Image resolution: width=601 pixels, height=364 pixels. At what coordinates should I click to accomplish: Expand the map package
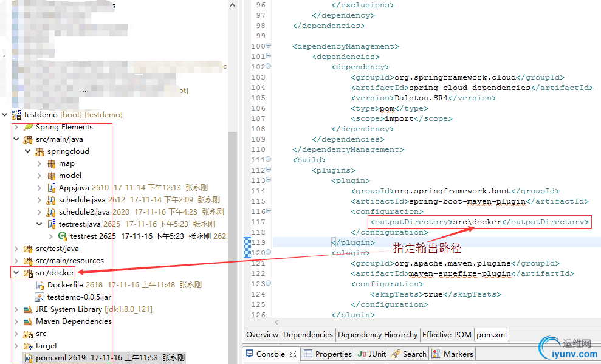click(39, 163)
